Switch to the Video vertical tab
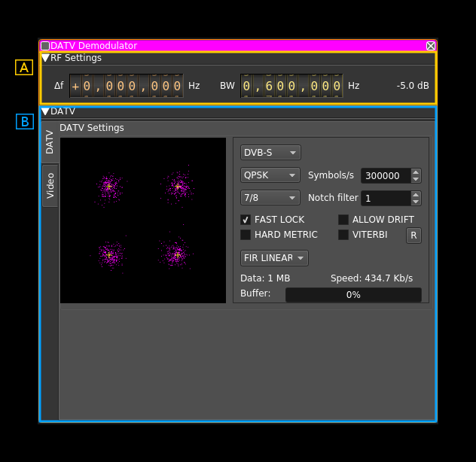476x462 pixels. [x=50, y=186]
